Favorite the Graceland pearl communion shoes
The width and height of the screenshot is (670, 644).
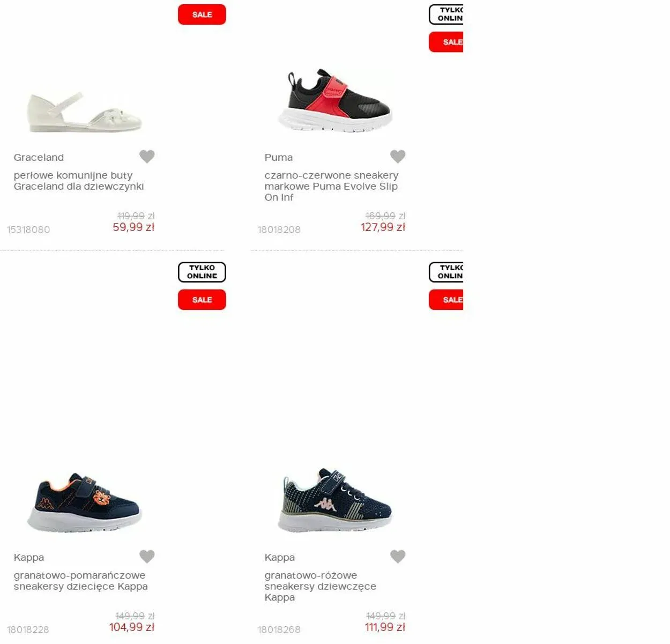(x=147, y=156)
